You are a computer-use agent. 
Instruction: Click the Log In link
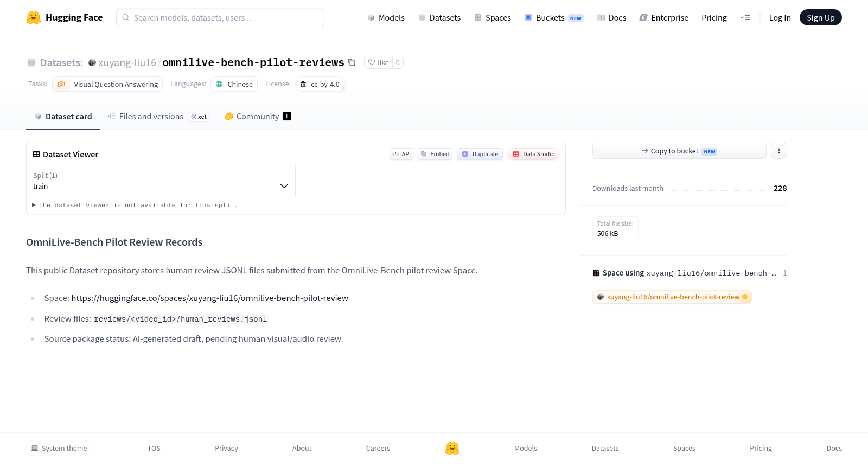click(780, 17)
